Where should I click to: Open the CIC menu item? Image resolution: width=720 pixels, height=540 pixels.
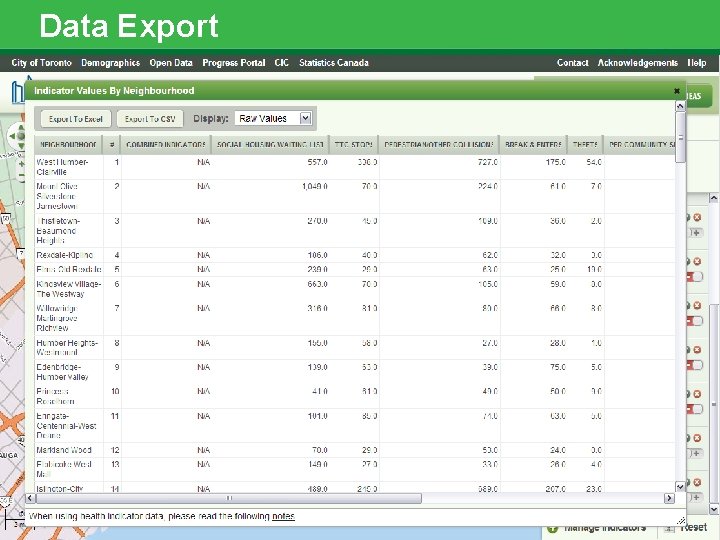281,63
